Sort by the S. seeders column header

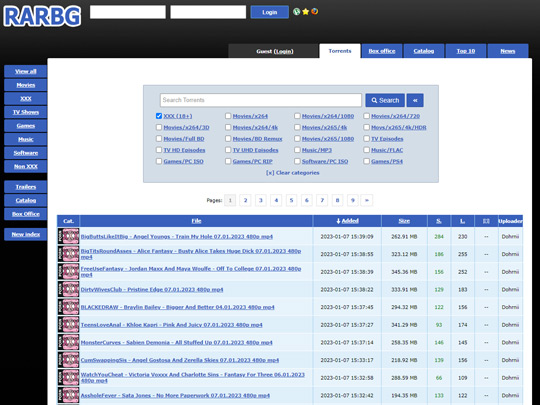(x=439, y=221)
